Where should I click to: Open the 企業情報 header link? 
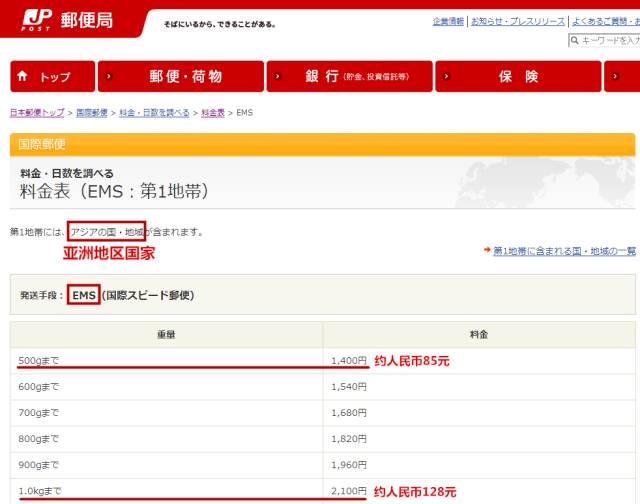(x=448, y=21)
